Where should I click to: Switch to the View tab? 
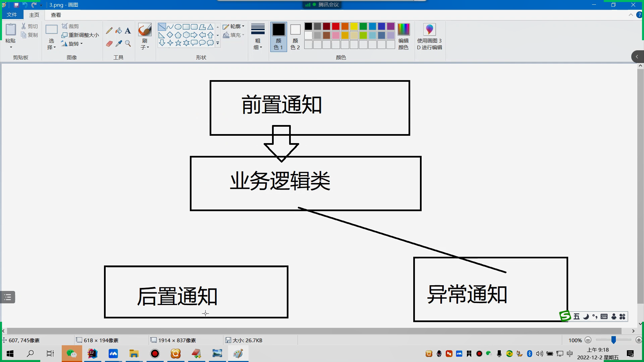(x=56, y=15)
